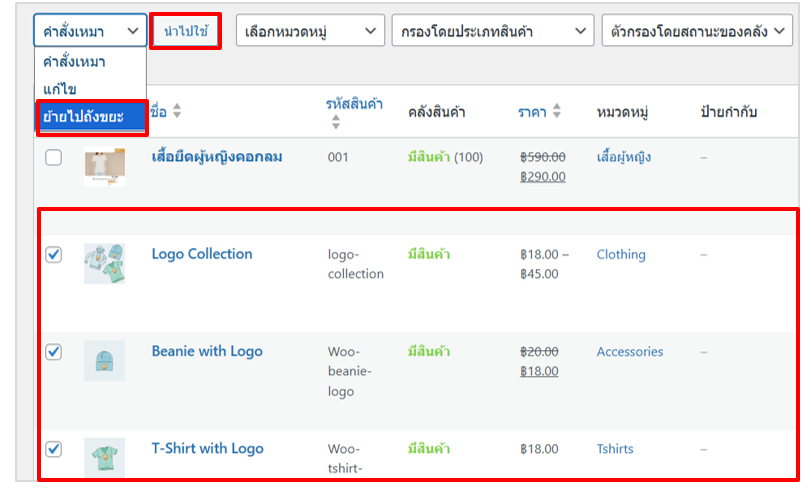Open the Logo Collection product link
Image resolution: width=811 pixels, height=489 pixels.
pyautogui.click(x=202, y=254)
